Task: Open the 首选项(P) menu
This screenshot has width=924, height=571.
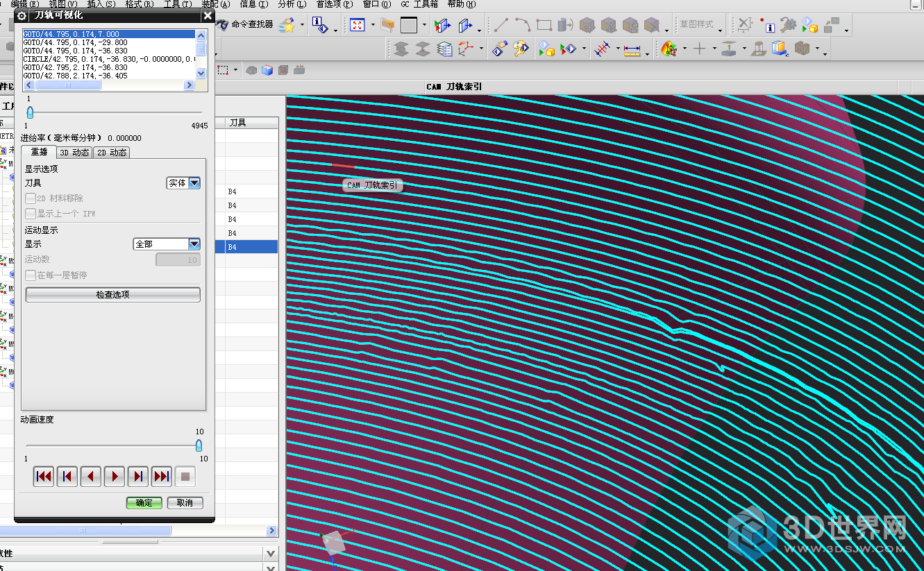Action: 334,4
